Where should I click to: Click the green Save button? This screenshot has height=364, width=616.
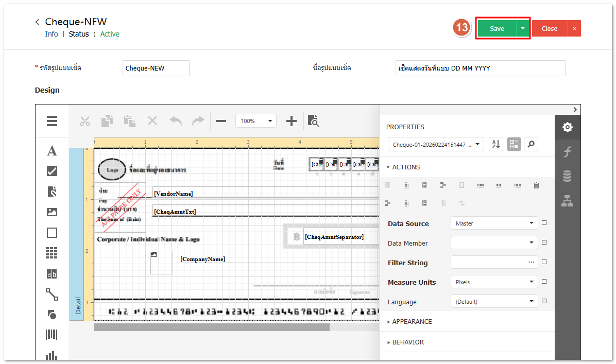[497, 28]
